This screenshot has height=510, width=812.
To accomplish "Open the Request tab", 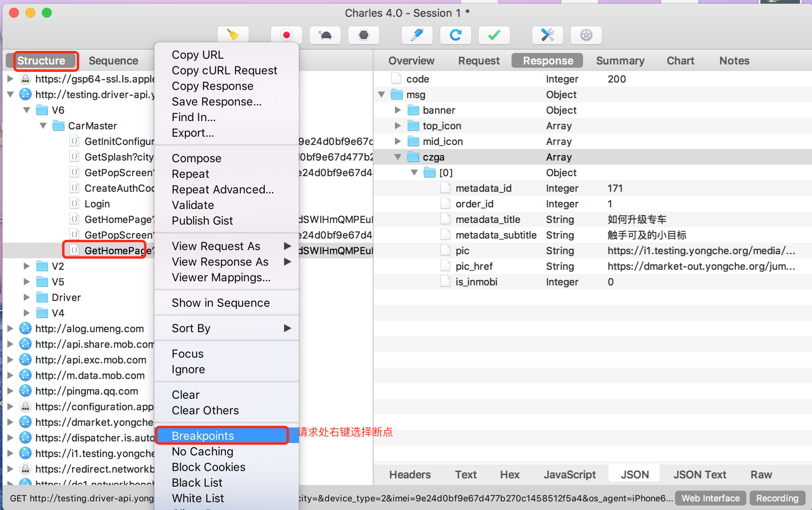I will [x=479, y=61].
